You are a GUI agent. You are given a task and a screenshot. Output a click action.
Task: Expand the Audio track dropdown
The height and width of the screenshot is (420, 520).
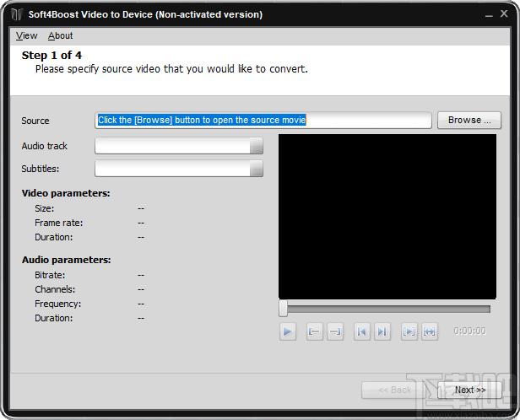point(257,146)
